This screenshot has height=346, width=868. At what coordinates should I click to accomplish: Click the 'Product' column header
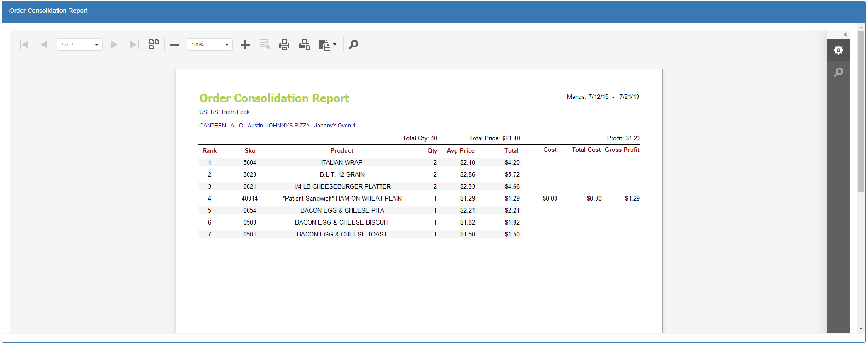tap(342, 150)
